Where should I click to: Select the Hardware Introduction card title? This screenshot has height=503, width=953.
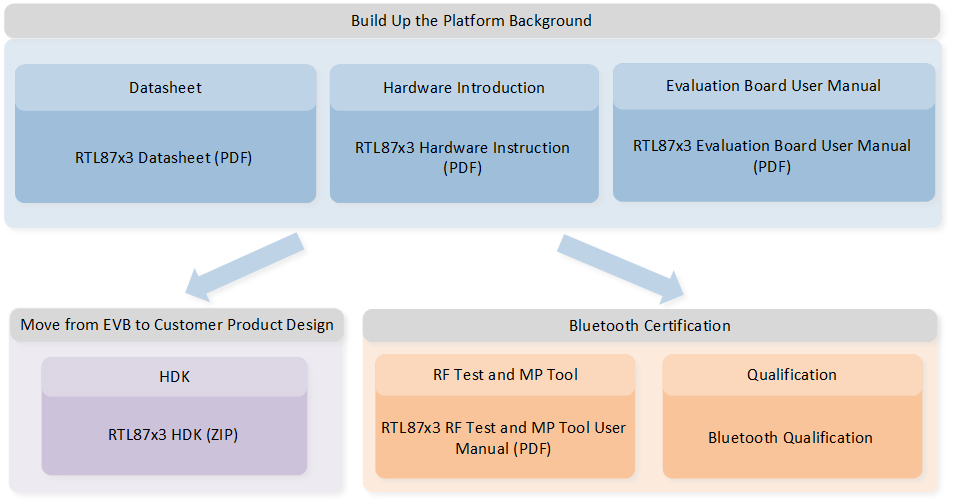[464, 87]
